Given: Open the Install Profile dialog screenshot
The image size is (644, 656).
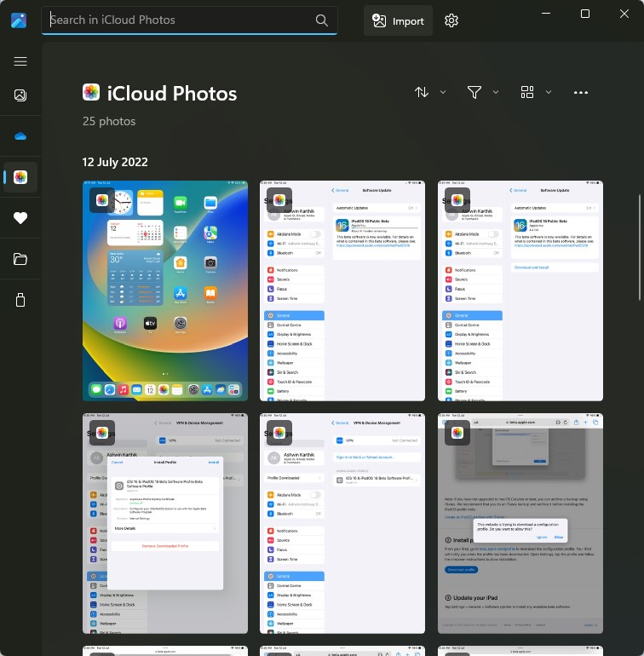Looking at the screenshot, I should [165, 523].
